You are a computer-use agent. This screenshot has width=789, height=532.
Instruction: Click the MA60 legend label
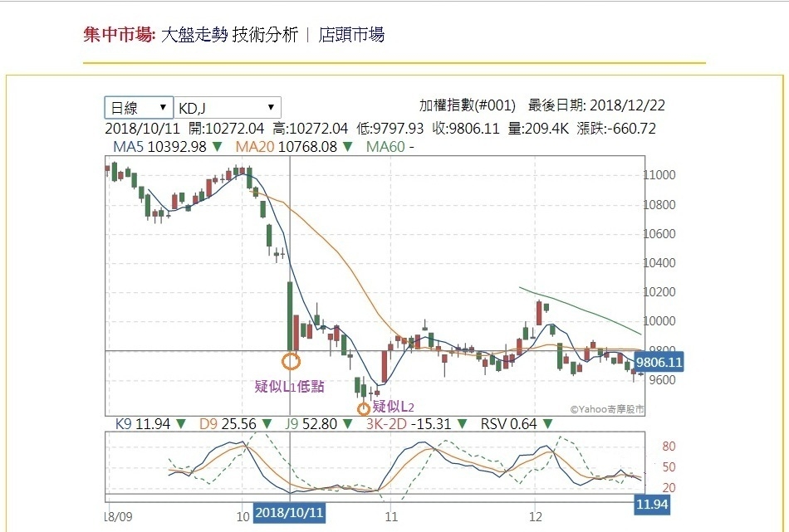385,147
